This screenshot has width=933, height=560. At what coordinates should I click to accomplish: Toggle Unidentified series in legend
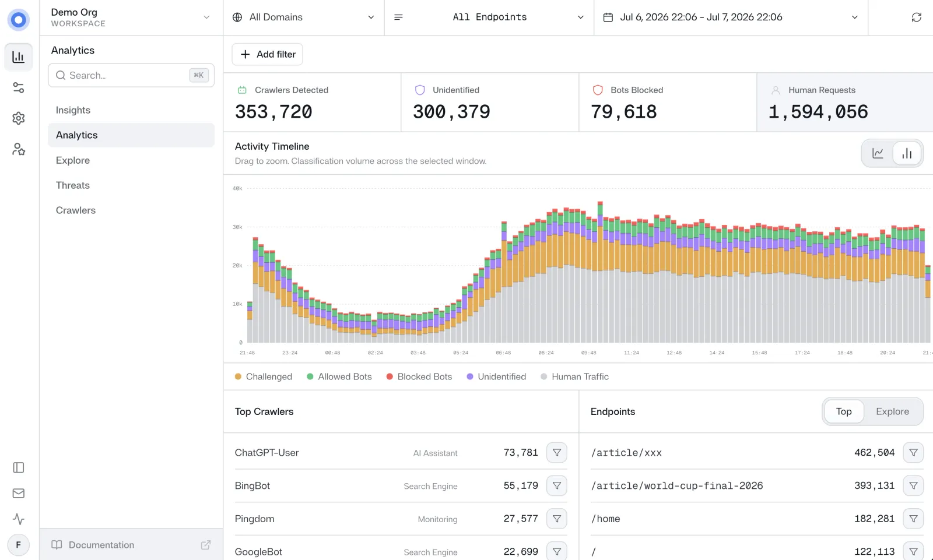[496, 377]
